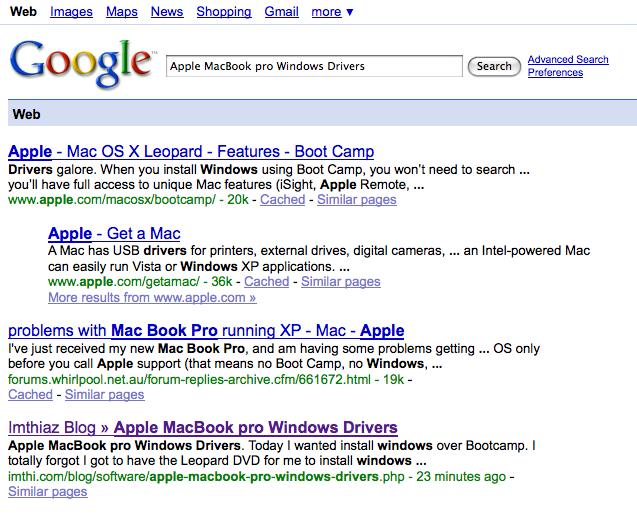Click the forums.whirlpool.net.au URL text
The image size is (637, 515).
click(189, 379)
